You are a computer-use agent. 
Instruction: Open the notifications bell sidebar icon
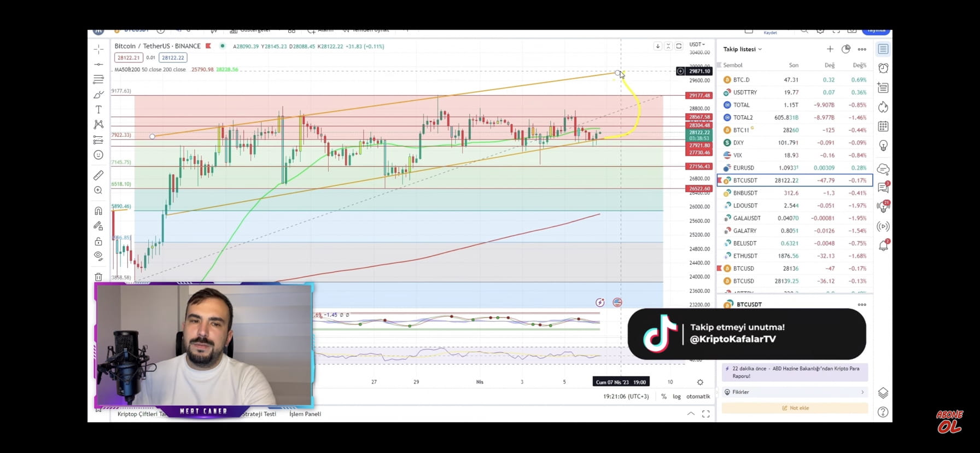point(883,246)
